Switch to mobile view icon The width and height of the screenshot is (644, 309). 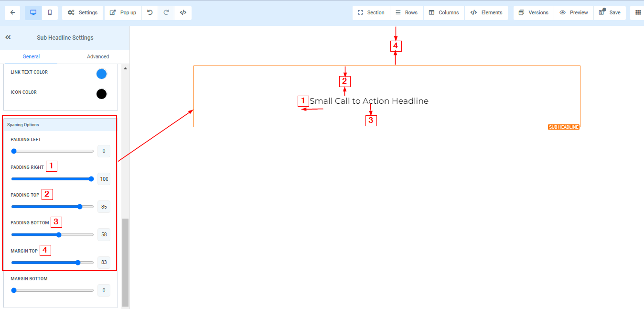(x=50, y=12)
